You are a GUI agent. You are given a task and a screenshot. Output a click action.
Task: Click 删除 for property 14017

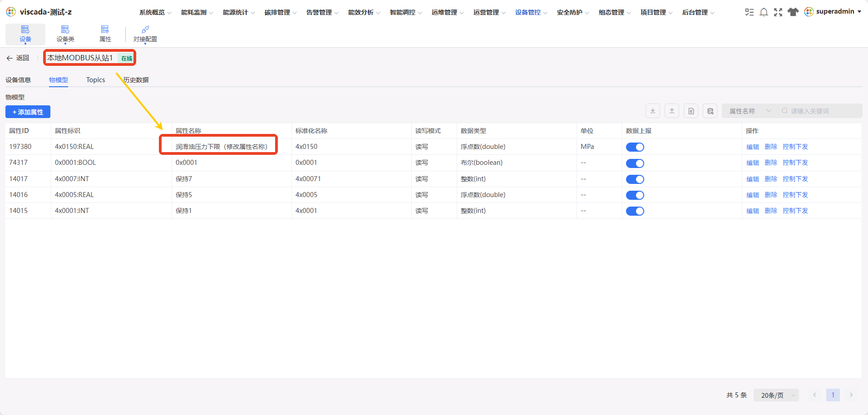[771, 179]
